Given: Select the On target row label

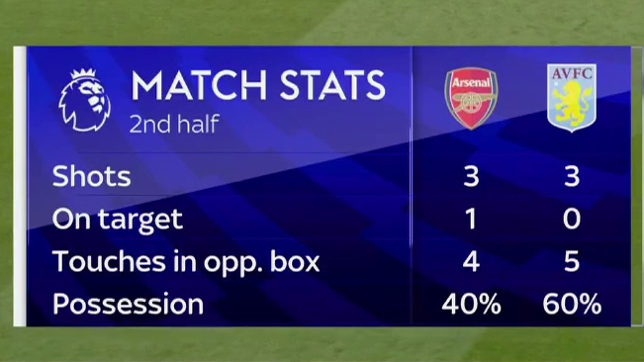Looking at the screenshot, I should [x=118, y=221].
